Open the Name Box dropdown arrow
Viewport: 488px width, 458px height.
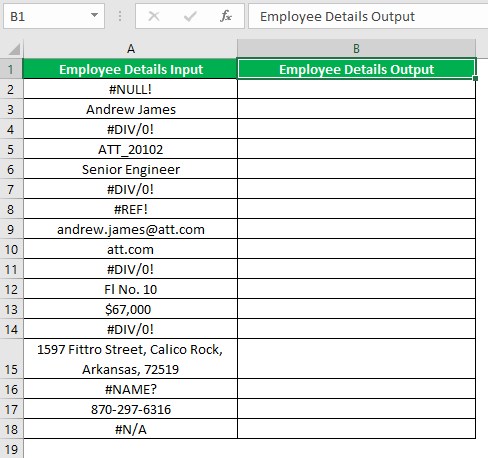[x=94, y=15]
